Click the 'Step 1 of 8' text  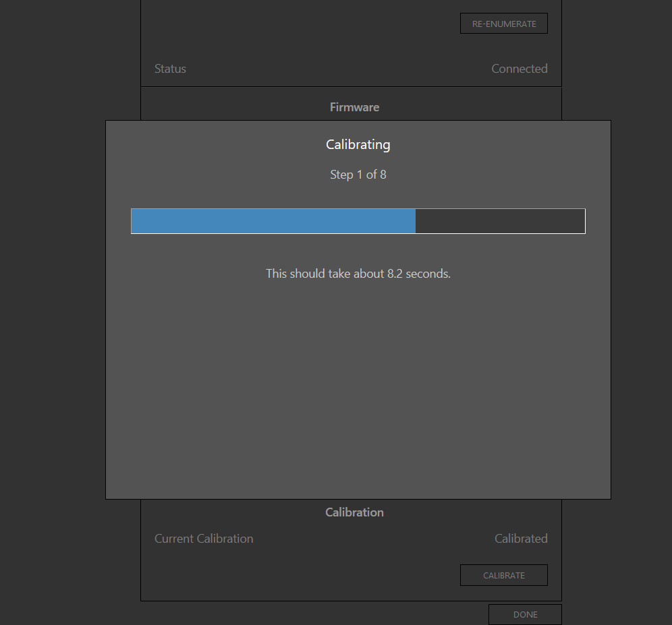[x=358, y=175]
